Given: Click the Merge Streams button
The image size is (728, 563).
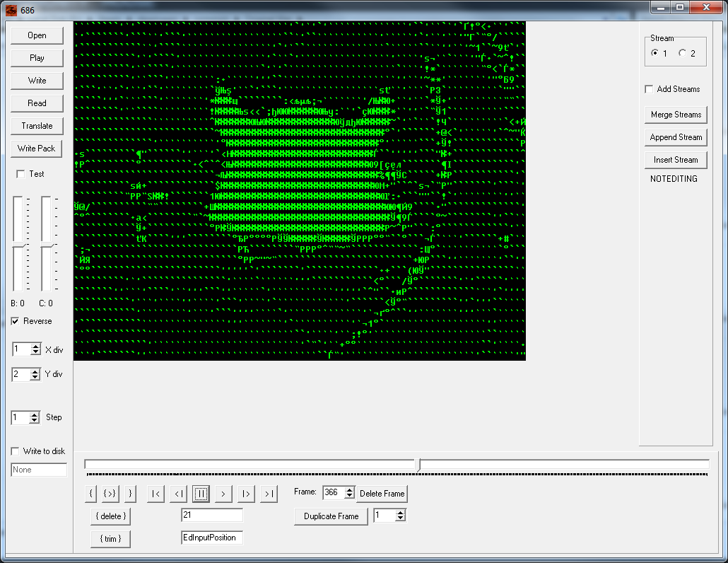Looking at the screenshot, I should click(x=676, y=115).
